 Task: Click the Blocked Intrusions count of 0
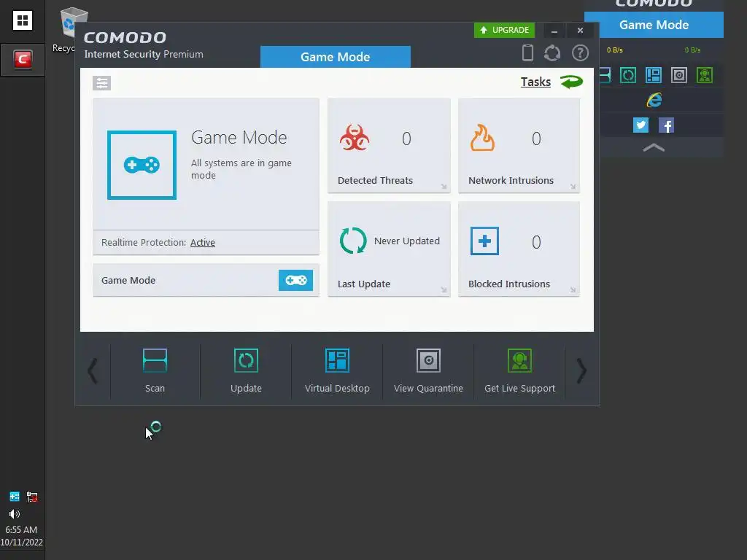click(x=536, y=242)
